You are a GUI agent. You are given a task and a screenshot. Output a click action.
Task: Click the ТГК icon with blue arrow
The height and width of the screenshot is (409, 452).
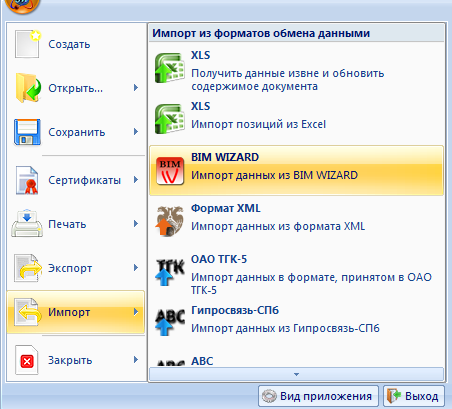point(170,272)
